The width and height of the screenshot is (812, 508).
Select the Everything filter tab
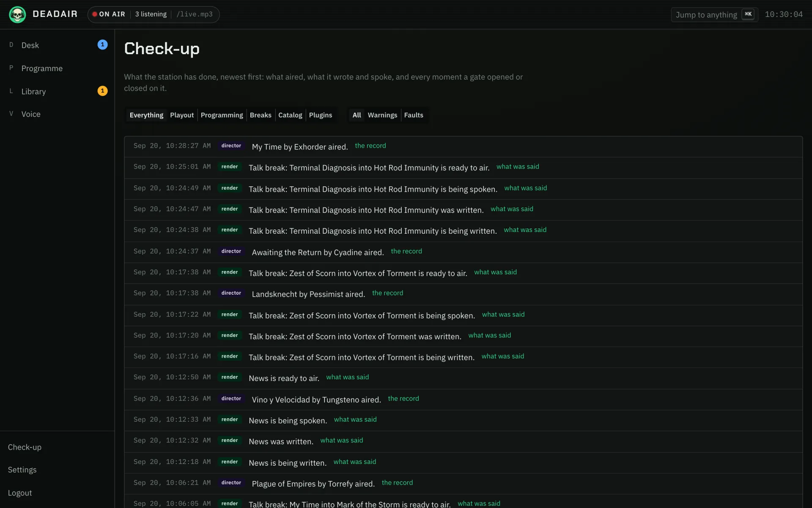[x=146, y=115]
